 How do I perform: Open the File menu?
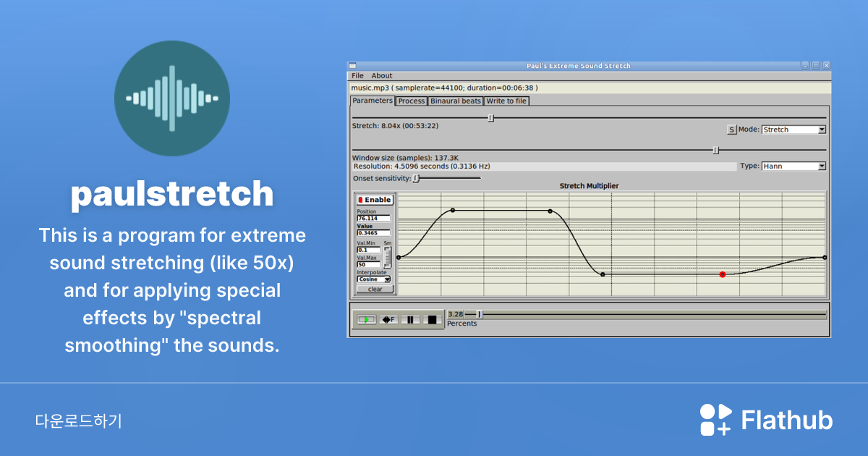click(357, 75)
